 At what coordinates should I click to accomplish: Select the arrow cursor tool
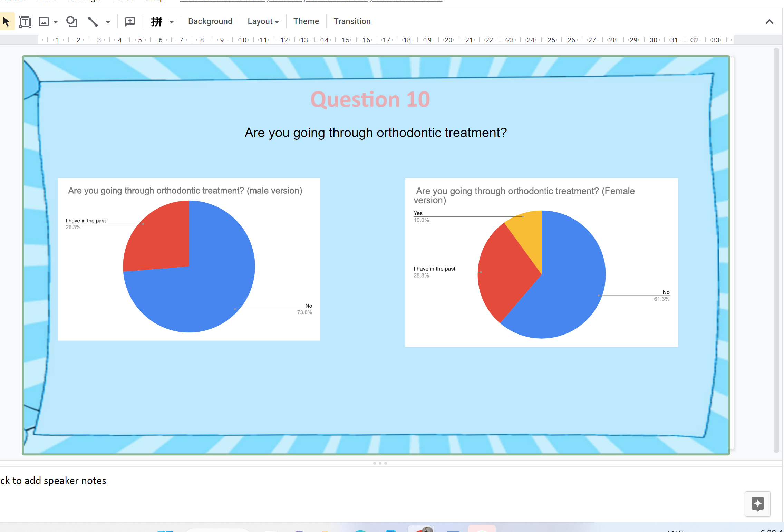pyautogui.click(x=6, y=21)
